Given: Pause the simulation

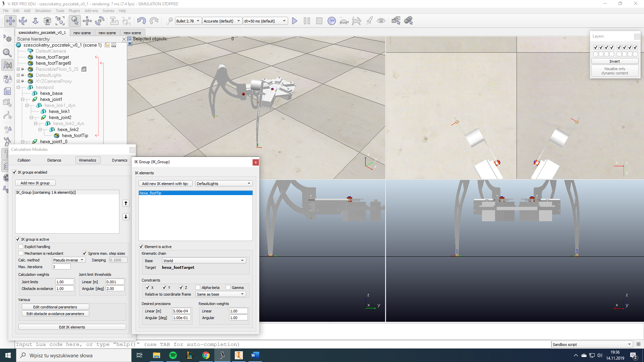Looking at the screenshot, I should (307, 21).
